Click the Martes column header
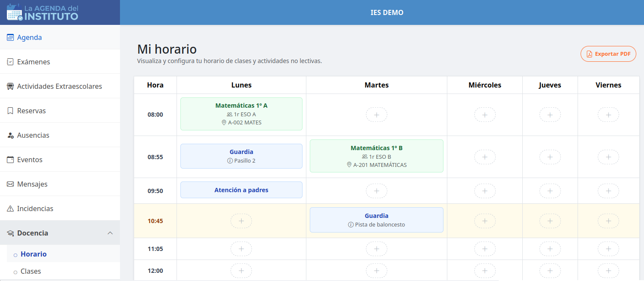 point(377,85)
